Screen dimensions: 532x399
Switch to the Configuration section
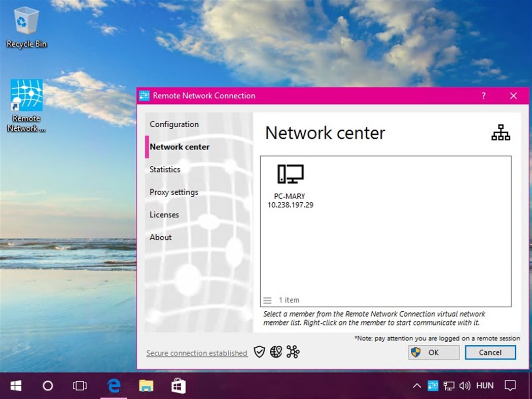174,124
